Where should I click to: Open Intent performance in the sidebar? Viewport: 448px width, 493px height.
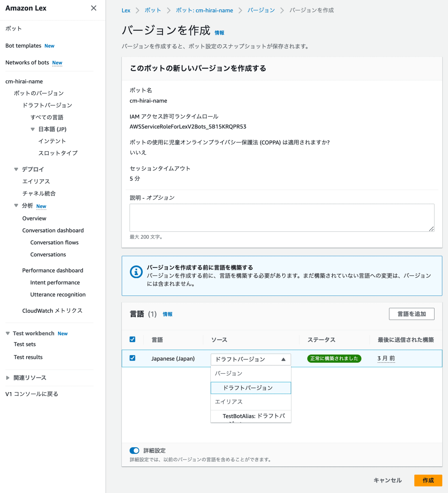[x=55, y=282]
